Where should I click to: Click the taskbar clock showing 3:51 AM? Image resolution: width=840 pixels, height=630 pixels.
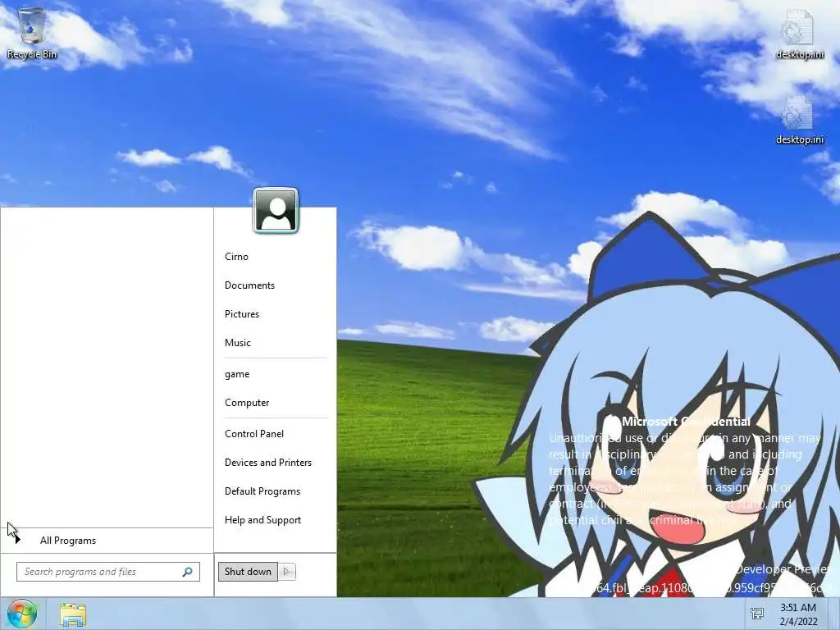[x=798, y=614]
